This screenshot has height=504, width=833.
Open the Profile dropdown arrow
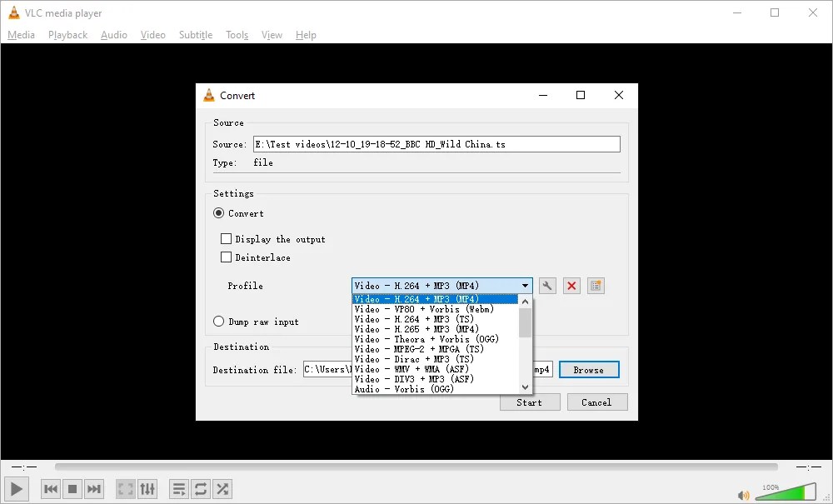(526, 285)
